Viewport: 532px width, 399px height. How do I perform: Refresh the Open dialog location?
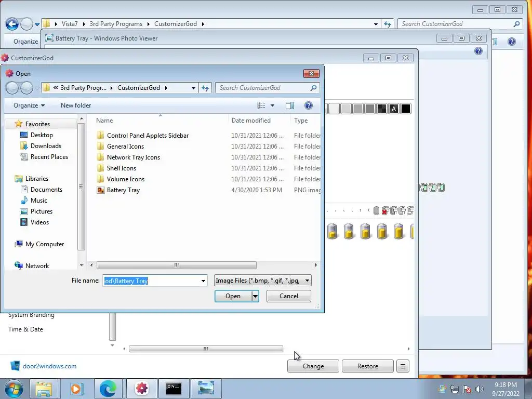tap(205, 88)
